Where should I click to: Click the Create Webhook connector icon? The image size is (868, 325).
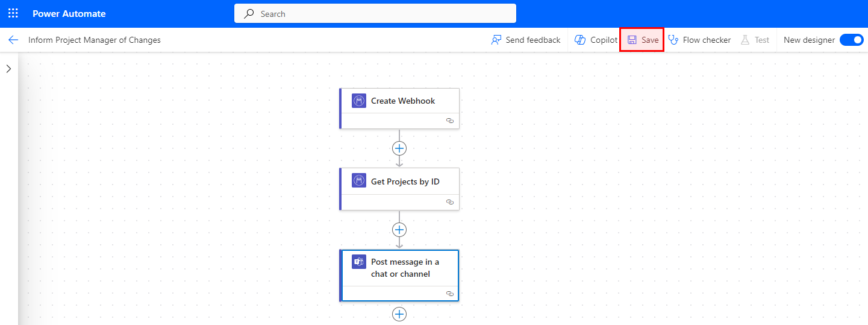pos(359,101)
